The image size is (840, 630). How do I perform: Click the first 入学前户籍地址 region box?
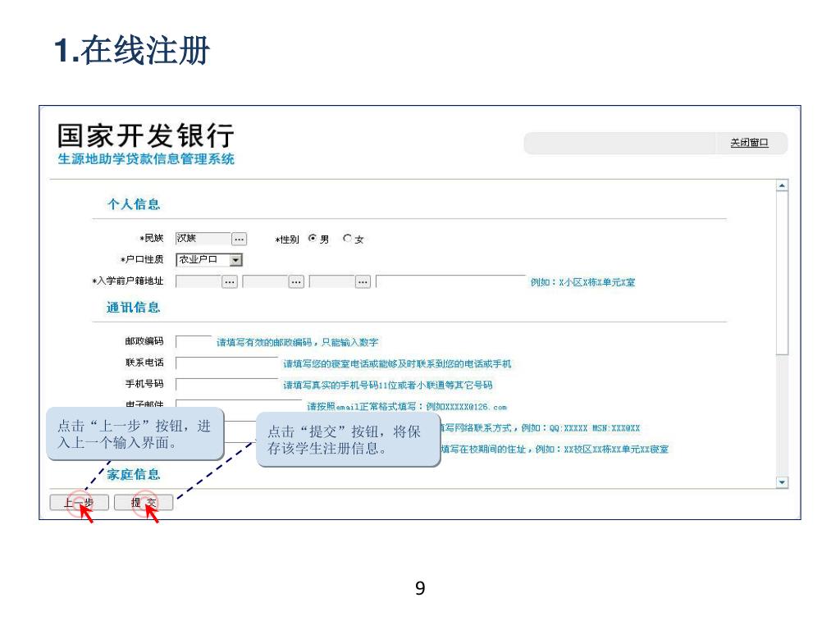pyautogui.click(x=199, y=282)
